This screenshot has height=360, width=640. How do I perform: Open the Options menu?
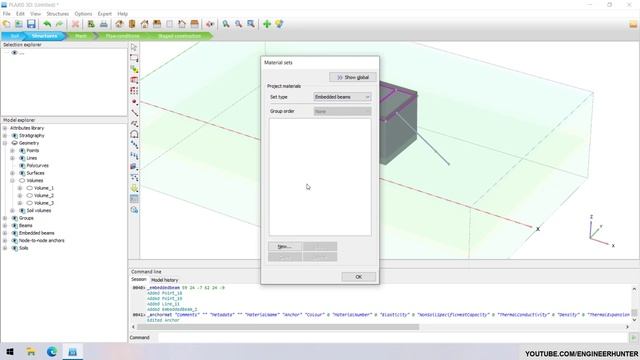[x=83, y=14]
